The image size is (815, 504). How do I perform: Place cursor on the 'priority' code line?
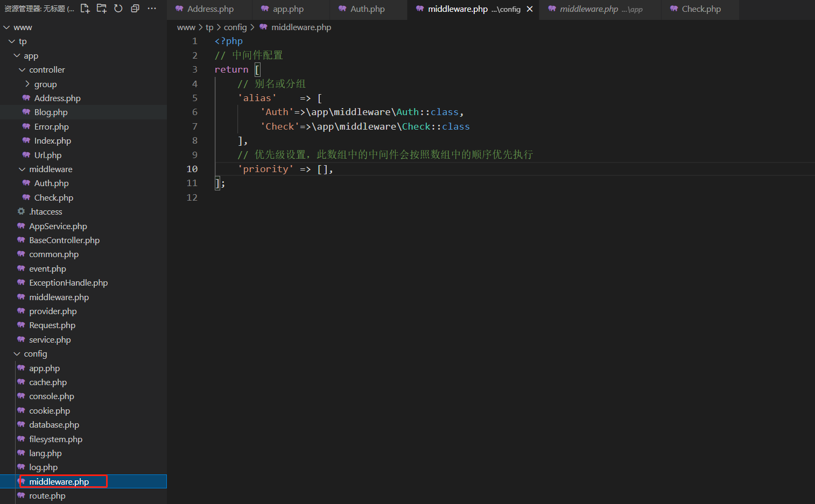(286, 169)
